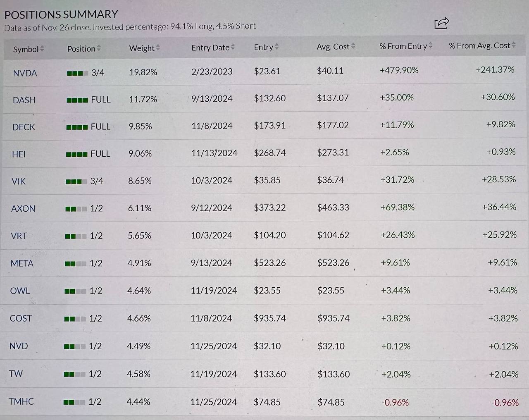
Task: Sort by Position column sort arrows
Action: click(99, 48)
